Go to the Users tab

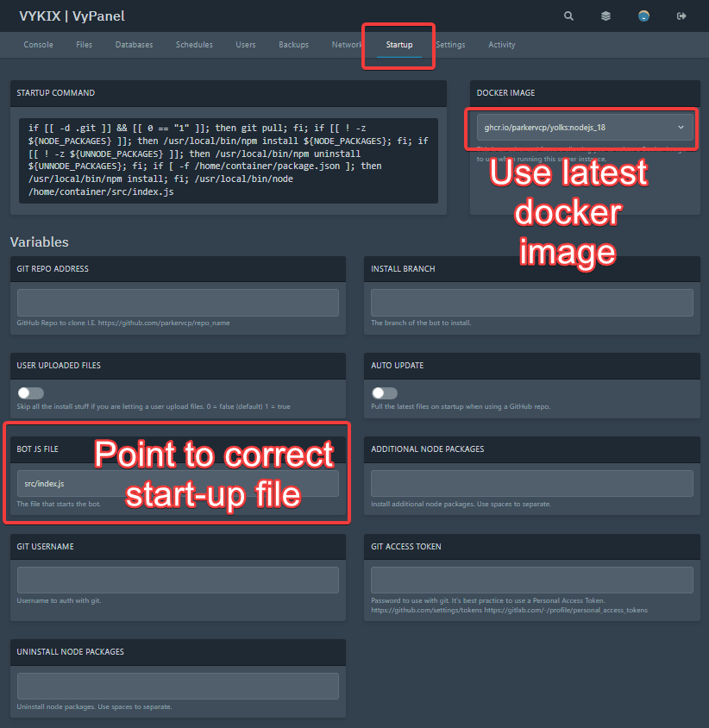[246, 45]
